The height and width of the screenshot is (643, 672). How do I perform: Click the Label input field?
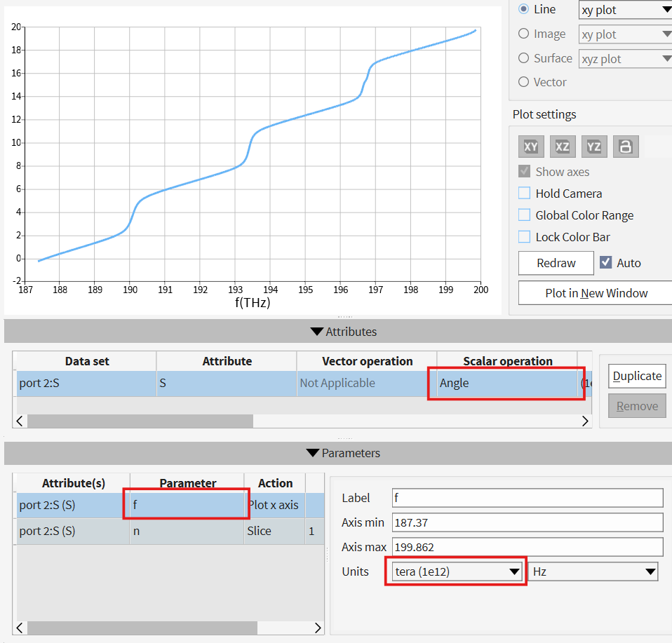(527, 498)
